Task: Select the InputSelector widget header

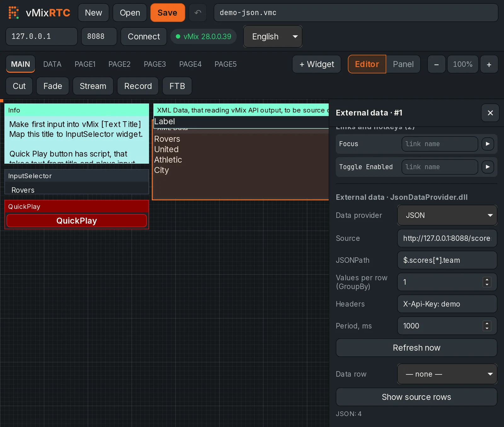Action: pyautogui.click(x=77, y=176)
